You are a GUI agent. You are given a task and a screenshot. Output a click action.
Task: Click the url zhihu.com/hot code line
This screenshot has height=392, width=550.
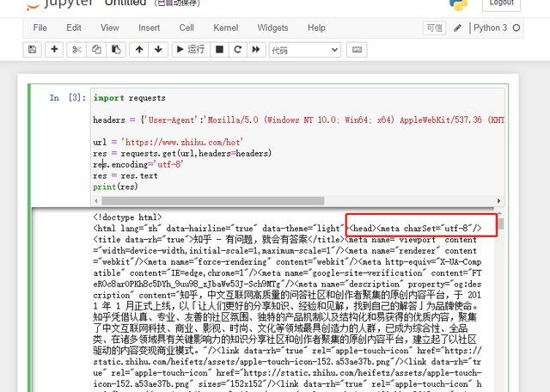168,142
